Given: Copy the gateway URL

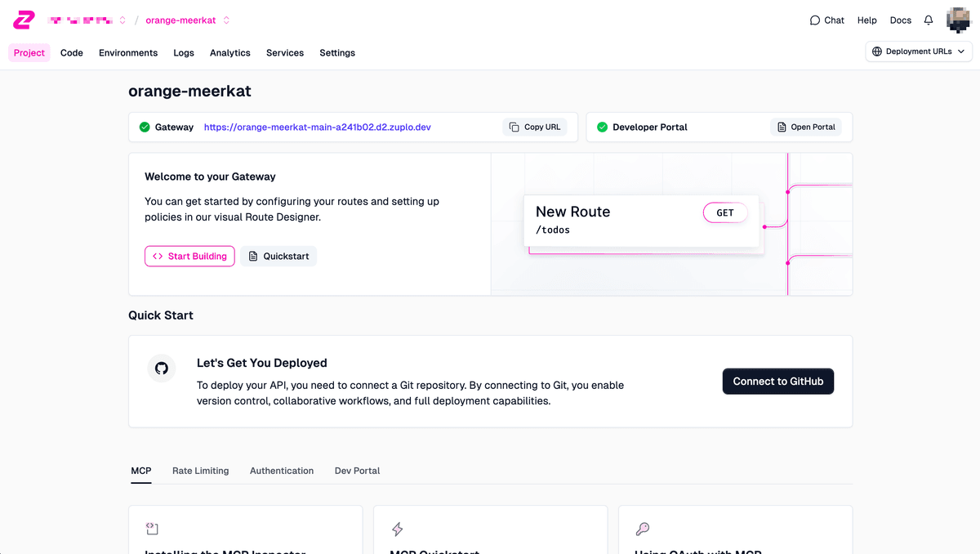Looking at the screenshot, I should click(x=535, y=127).
